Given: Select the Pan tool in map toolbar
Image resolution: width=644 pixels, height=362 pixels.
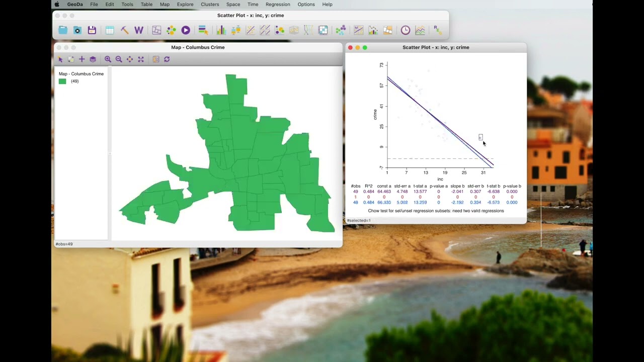Looking at the screenshot, I should click(130, 59).
